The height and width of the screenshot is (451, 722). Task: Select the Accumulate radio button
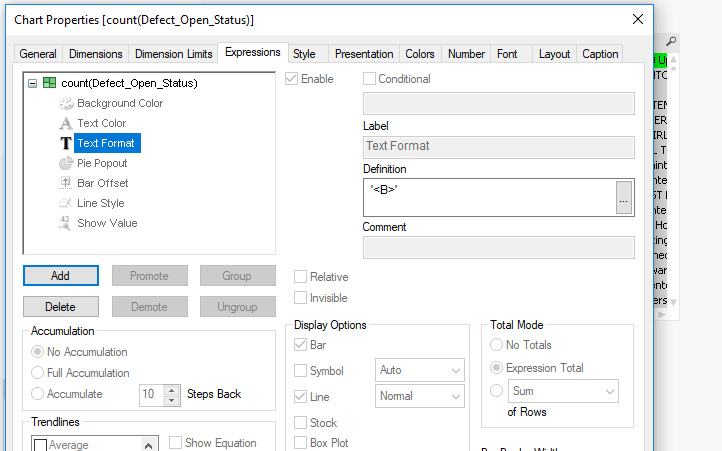tap(37, 394)
